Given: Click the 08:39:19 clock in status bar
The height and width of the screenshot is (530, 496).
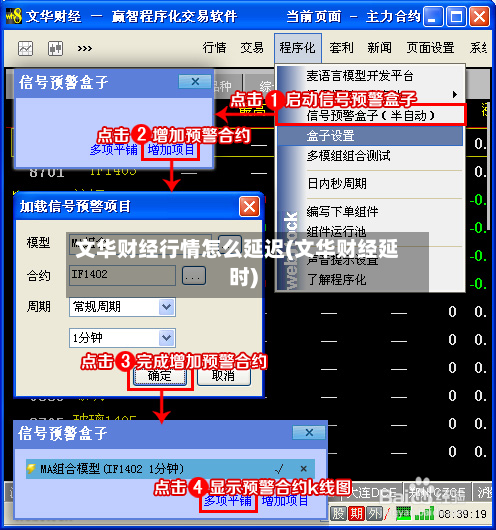Looking at the screenshot, I should [x=462, y=514].
